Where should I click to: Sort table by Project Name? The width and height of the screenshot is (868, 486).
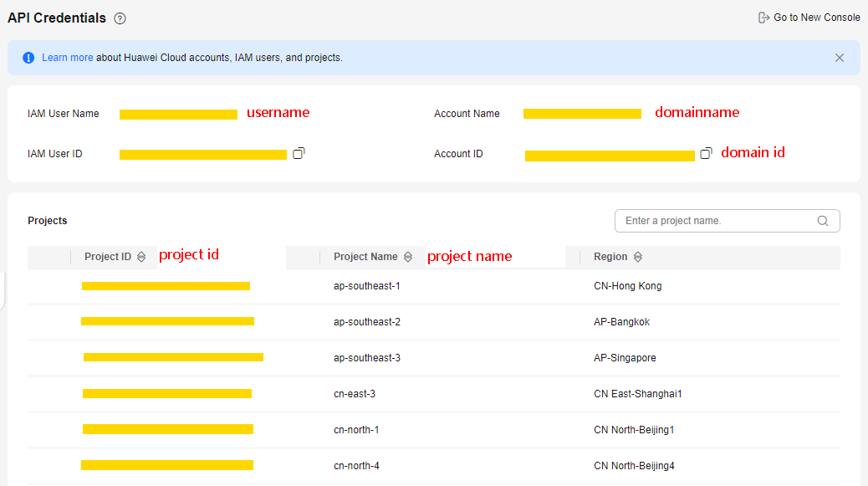point(408,257)
